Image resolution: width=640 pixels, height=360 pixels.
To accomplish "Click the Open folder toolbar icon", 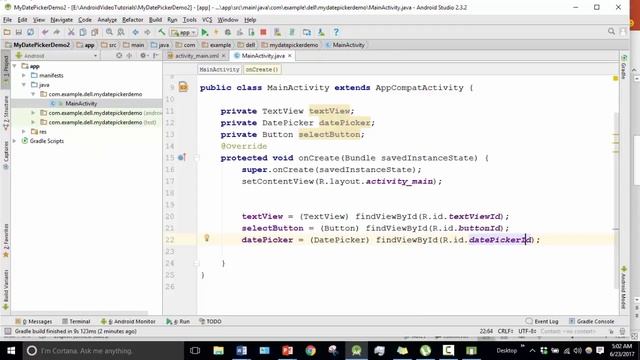I will click(7, 32).
